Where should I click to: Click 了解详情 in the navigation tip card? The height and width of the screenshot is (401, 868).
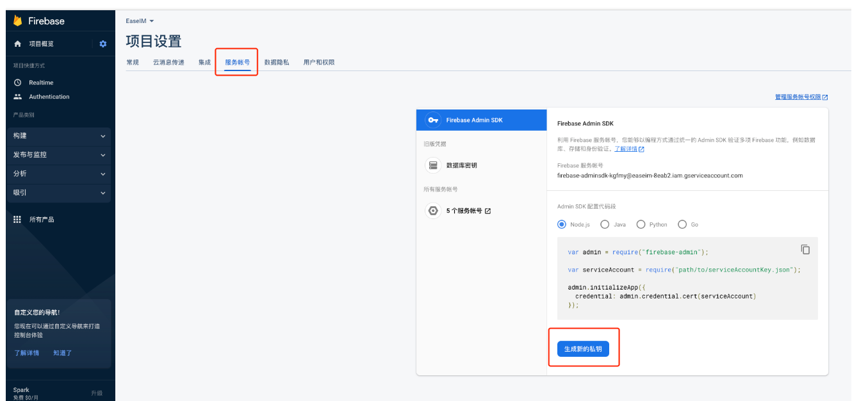click(27, 353)
